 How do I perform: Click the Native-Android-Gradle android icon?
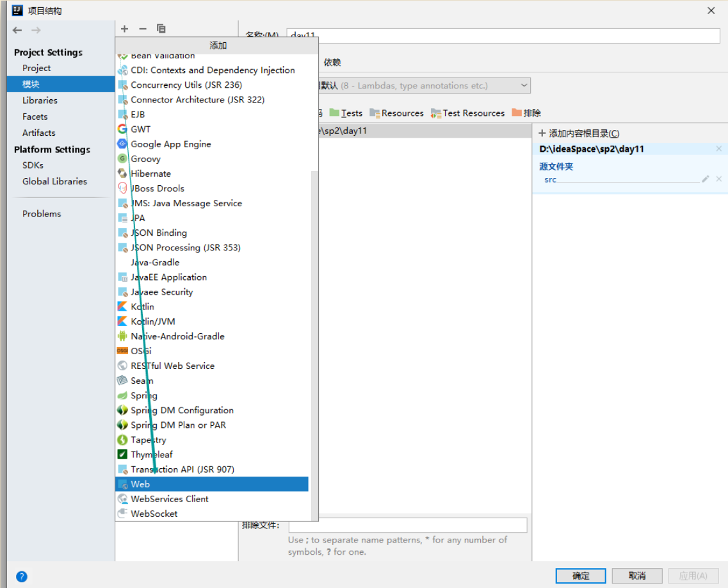[122, 336]
